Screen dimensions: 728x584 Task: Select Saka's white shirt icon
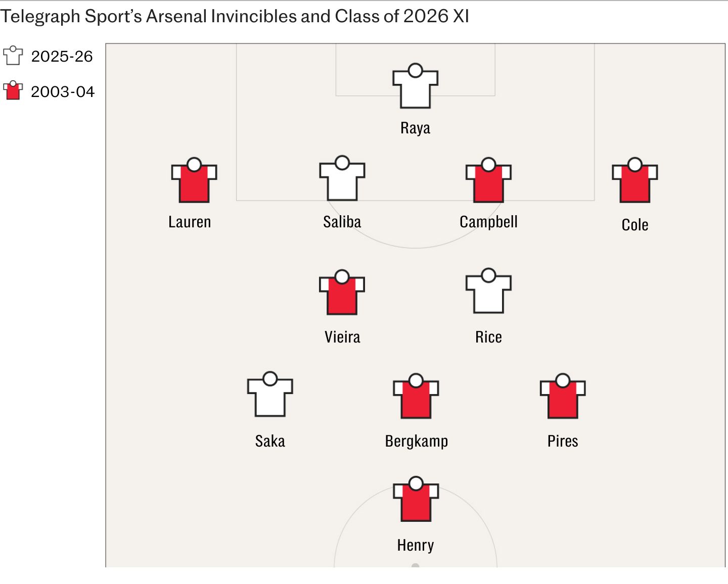coord(270,394)
